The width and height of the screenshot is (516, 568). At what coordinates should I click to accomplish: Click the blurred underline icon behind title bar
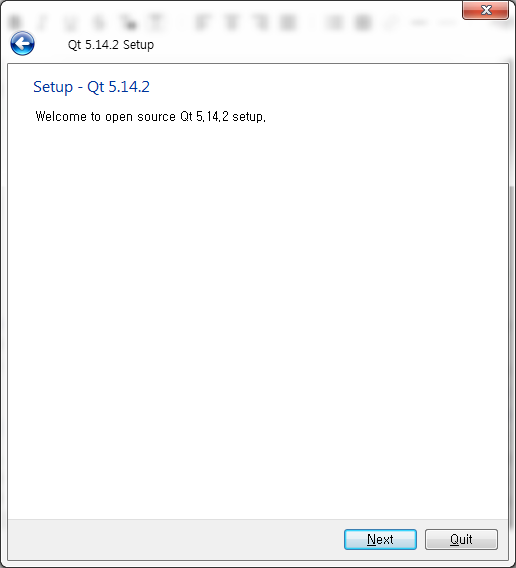point(70,22)
